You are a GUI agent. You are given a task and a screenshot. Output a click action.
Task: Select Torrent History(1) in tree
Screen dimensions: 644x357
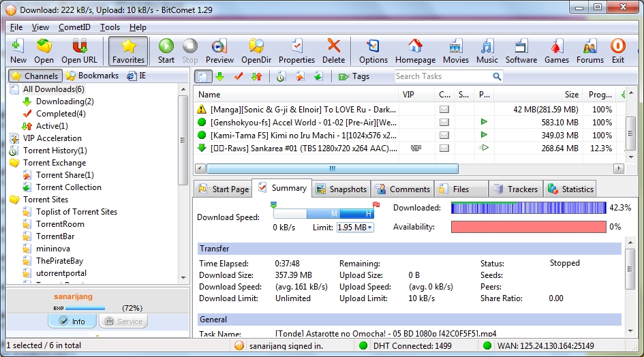tap(55, 151)
